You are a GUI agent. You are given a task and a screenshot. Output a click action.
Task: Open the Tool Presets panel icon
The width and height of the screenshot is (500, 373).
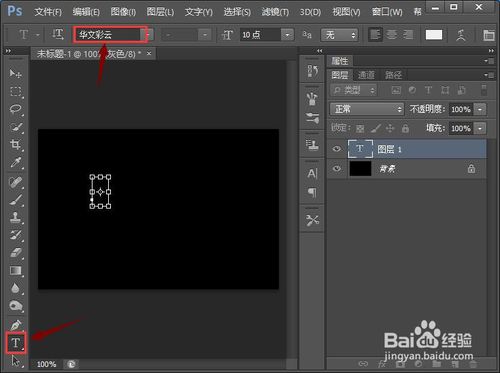[312, 220]
